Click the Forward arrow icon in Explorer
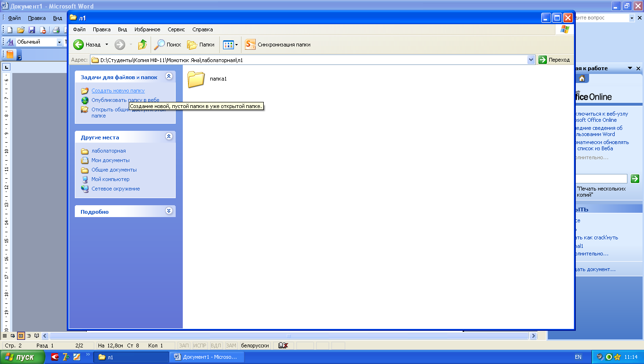Image resolution: width=644 pixels, height=364 pixels. pos(120,45)
